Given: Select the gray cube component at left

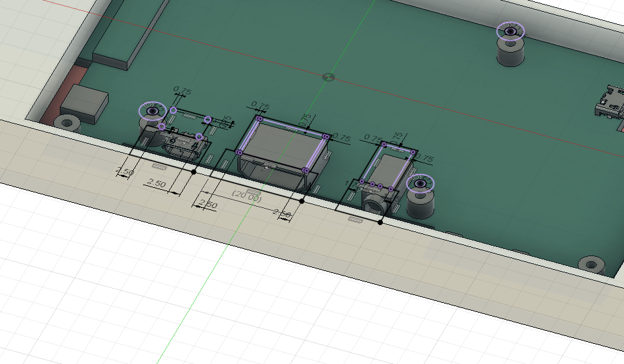Looking at the screenshot, I should 84,103.
